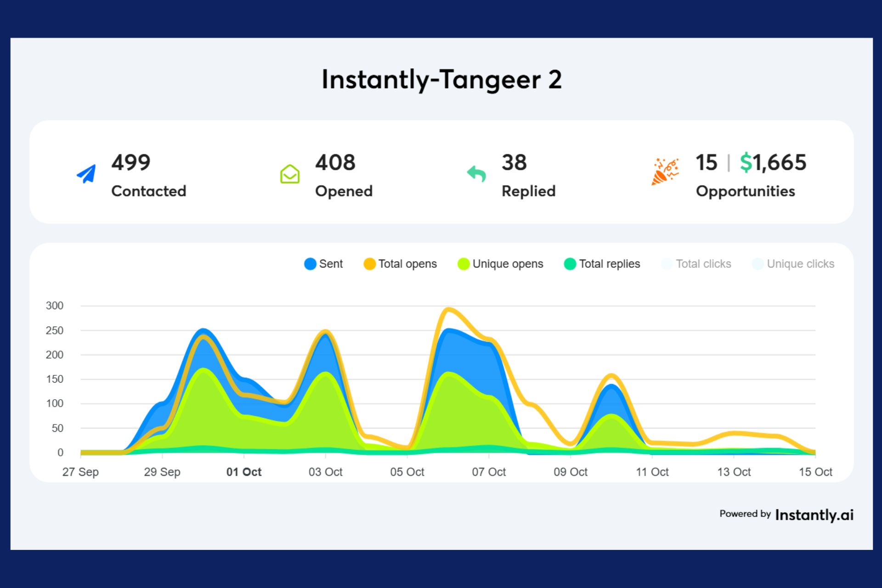Image resolution: width=882 pixels, height=588 pixels.
Task: Click the green open envelope Opened icon
Action: click(290, 174)
